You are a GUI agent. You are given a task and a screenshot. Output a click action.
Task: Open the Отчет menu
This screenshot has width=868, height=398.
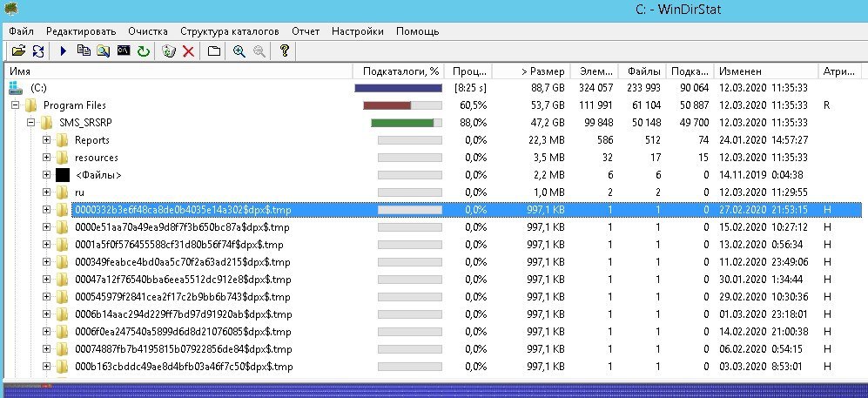tap(306, 31)
